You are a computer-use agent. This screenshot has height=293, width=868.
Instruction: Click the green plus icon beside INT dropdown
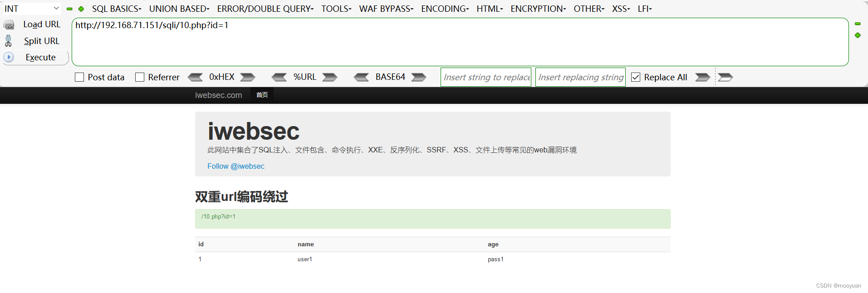81,9
